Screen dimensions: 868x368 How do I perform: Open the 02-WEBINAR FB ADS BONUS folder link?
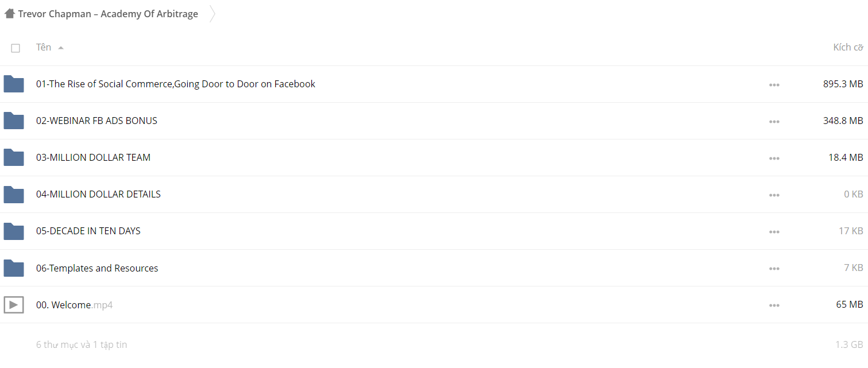pyautogui.click(x=97, y=121)
